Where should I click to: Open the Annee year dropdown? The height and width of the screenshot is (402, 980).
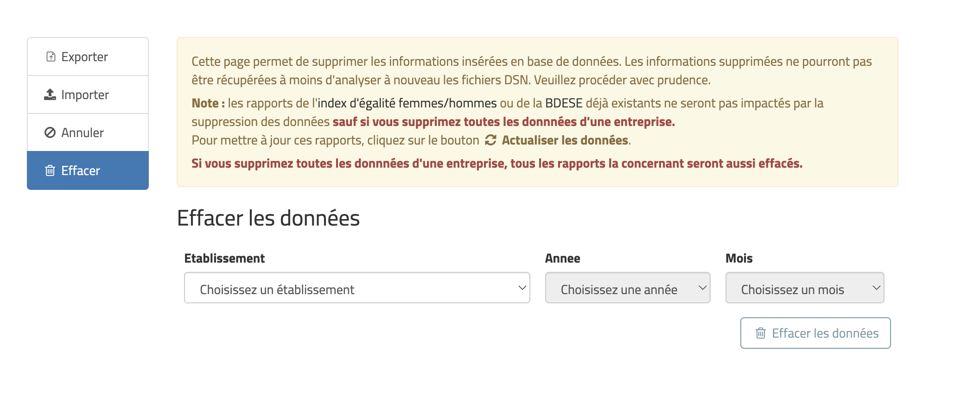(628, 288)
